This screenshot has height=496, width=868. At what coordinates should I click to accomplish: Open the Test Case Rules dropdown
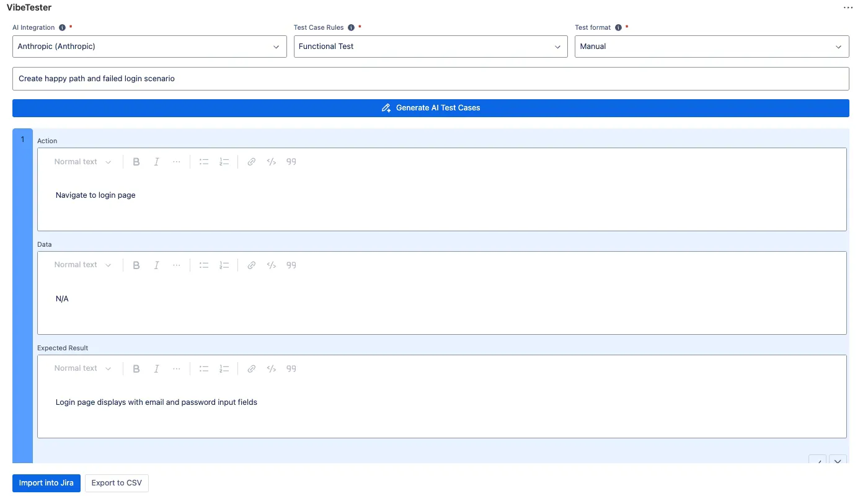(431, 46)
